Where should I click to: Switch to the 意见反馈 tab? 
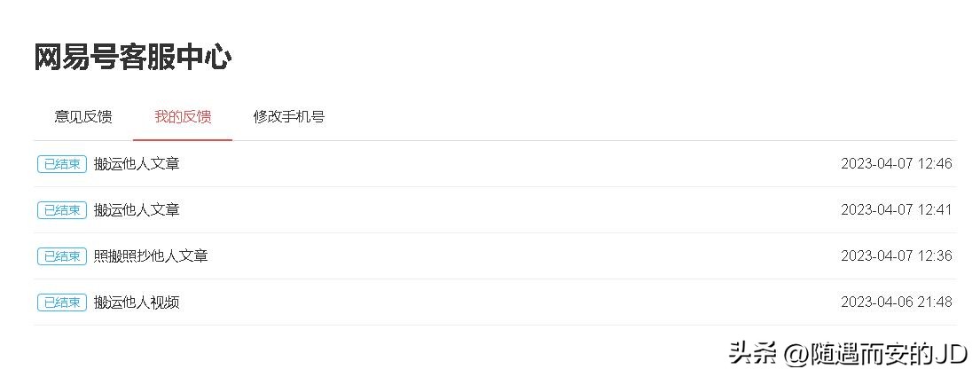(x=83, y=117)
